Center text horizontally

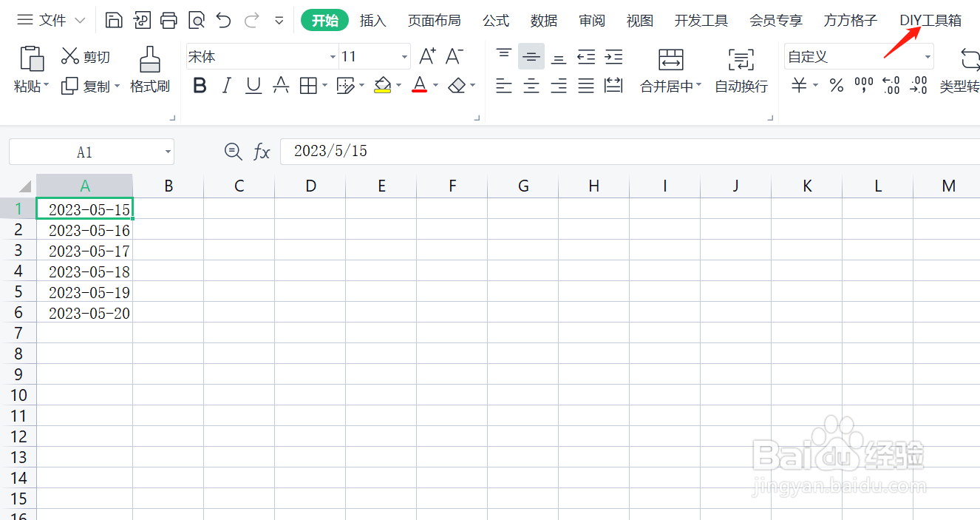[531, 86]
